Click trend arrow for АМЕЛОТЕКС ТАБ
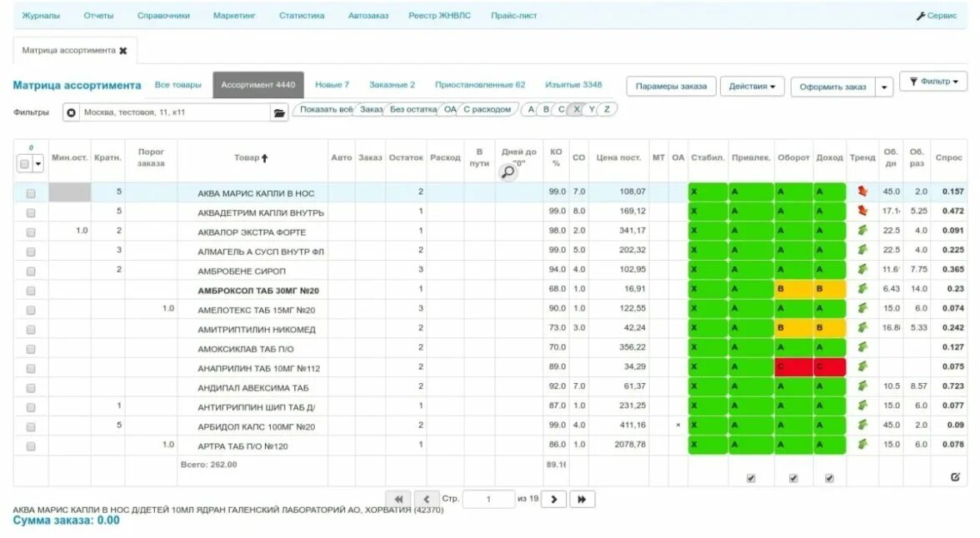 862,308
